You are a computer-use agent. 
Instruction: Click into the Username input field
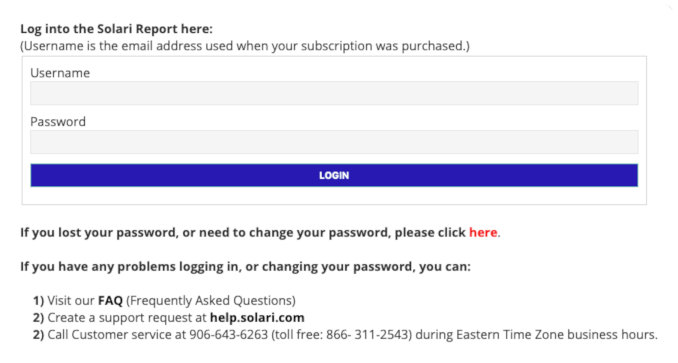(x=334, y=93)
